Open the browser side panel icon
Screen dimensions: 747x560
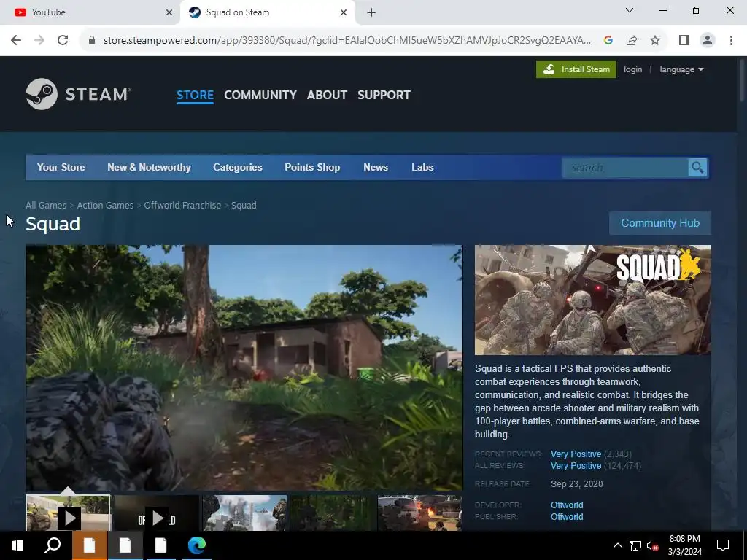pyautogui.click(x=684, y=41)
